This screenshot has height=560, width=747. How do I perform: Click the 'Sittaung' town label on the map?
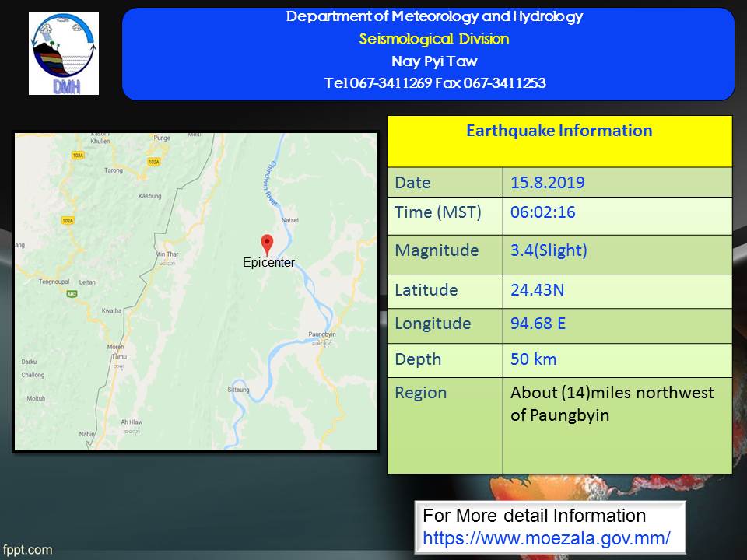[x=238, y=390]
